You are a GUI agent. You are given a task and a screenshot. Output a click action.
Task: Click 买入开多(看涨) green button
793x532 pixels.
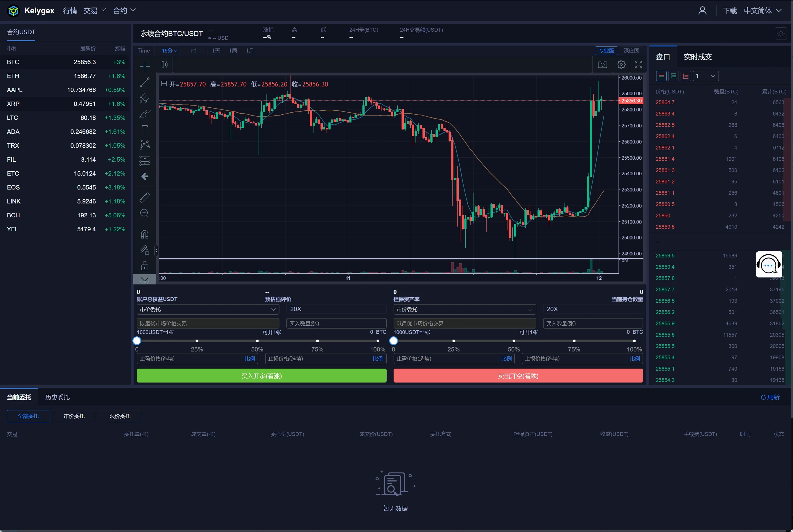click(x=261, y=376)
